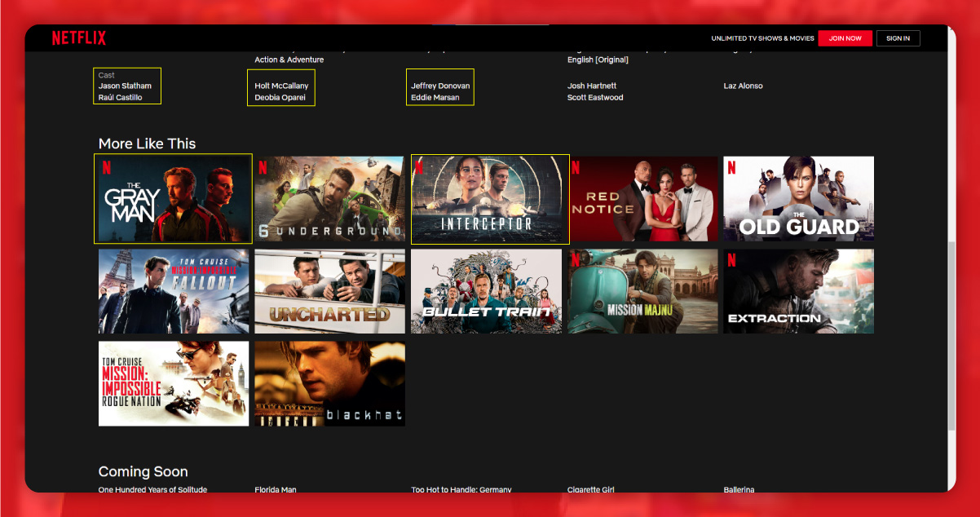
Task: Open Too Hot to Handle: Germany
Action: coord(461,489)
